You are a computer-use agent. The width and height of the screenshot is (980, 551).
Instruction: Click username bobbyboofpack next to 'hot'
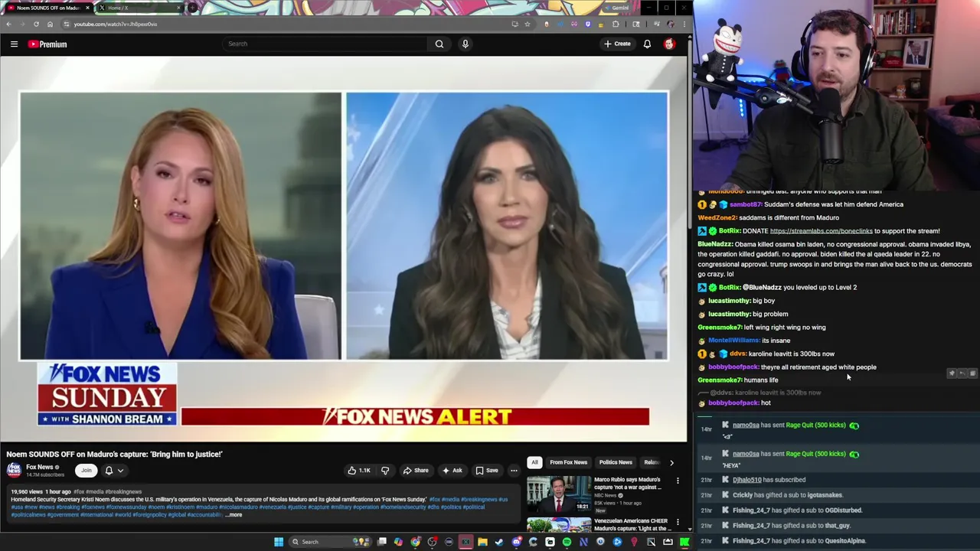[733, 403]
